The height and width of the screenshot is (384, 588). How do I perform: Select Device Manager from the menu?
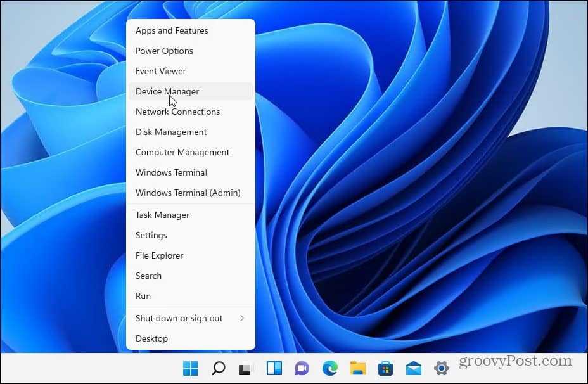click(167, 91)
